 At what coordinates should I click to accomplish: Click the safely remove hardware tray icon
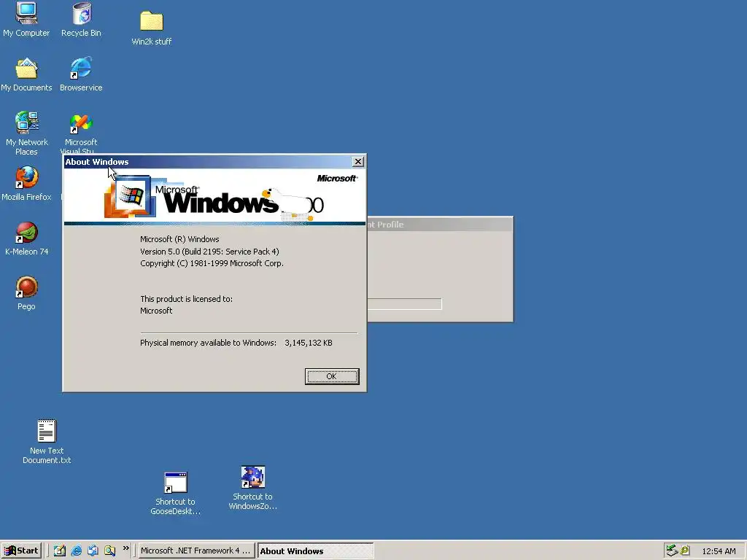[672, 551]
